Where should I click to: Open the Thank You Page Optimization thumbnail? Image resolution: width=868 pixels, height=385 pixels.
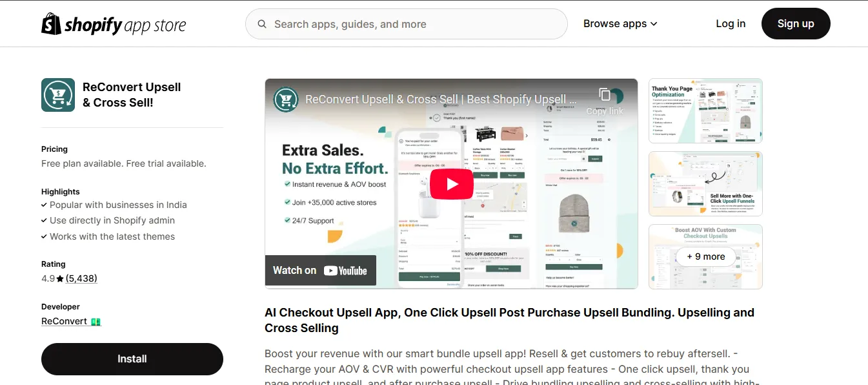pos(705,111)
